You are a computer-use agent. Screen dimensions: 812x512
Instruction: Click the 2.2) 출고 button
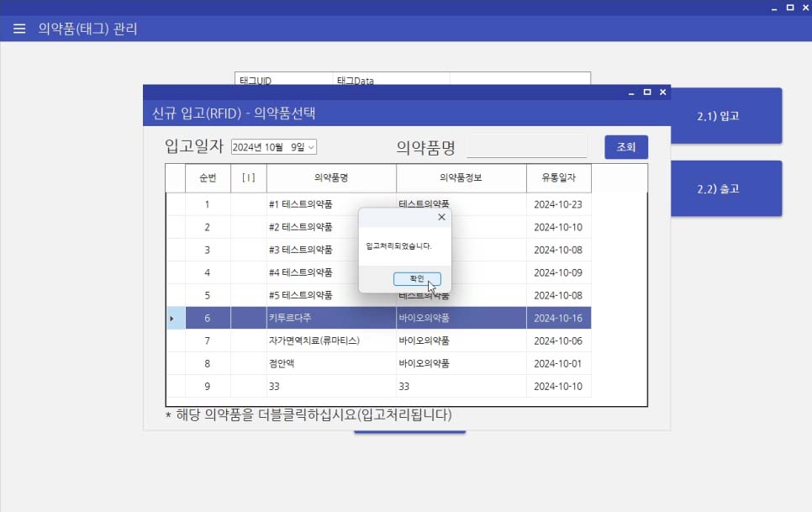(x=726, y=188)
